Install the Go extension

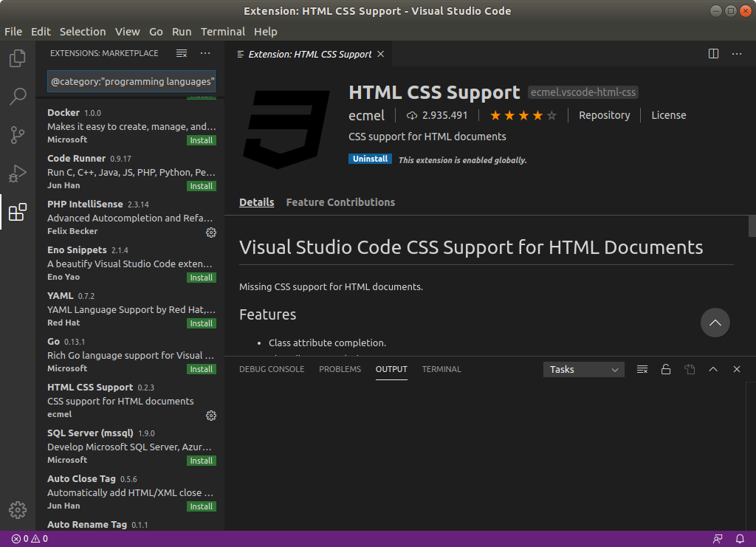click(202, 369)
